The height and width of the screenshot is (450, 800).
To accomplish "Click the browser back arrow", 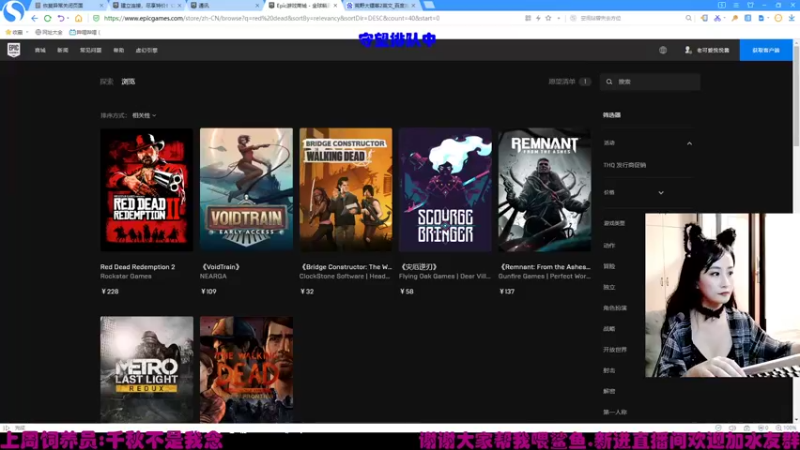I will pyautogui.click(x=34, y=18).
